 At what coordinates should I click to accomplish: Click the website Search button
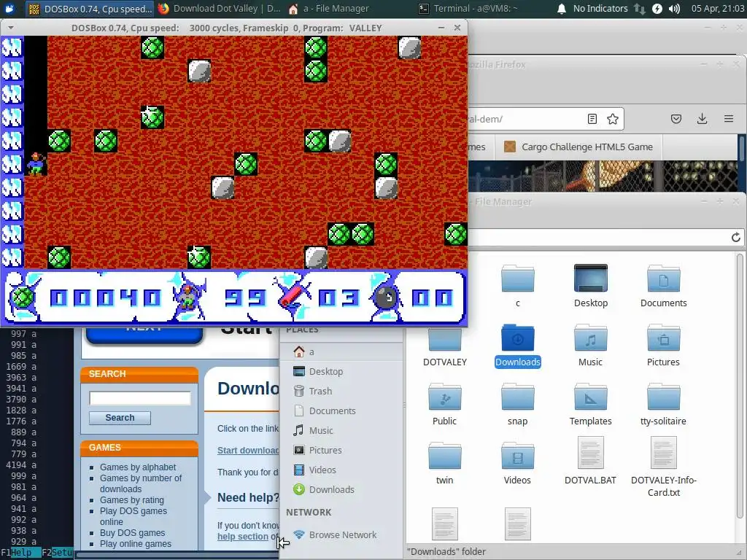coord(120,418)
